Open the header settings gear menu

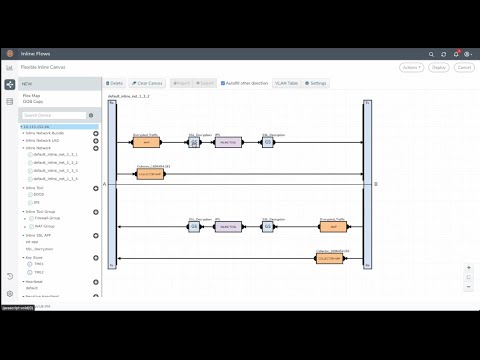point(468,54)
